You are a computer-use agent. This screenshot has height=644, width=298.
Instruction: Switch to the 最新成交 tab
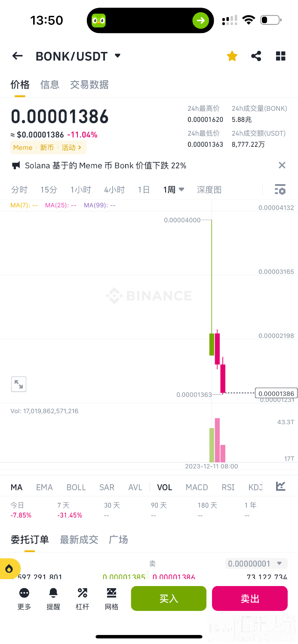point(79,540)
